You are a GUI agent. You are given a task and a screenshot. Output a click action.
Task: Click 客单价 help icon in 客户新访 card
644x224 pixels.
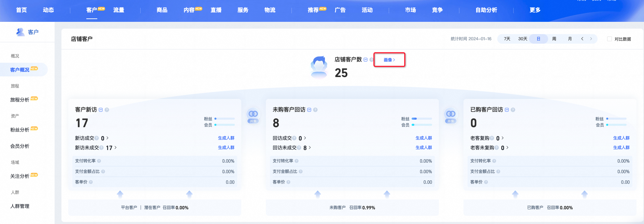click(x=91, y=182)
